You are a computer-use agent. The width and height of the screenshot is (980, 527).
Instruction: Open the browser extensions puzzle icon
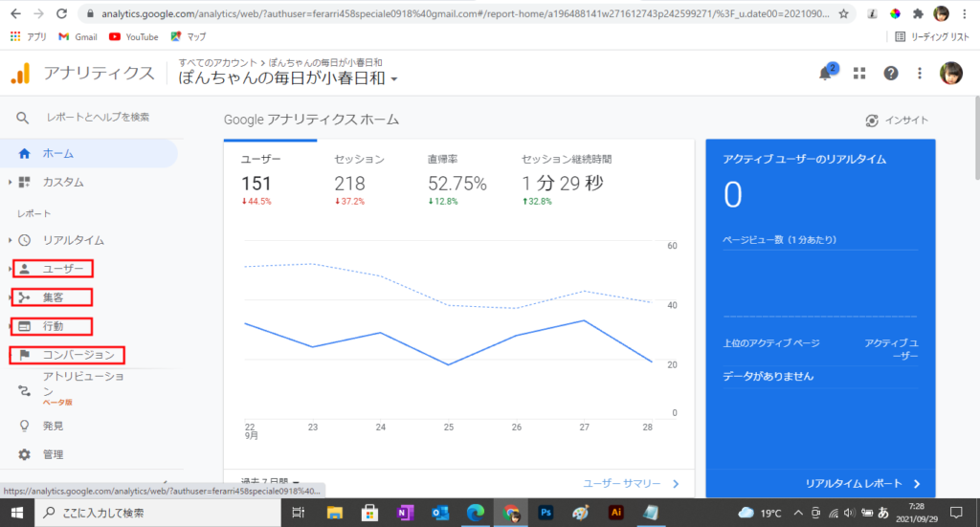(918, 13)
